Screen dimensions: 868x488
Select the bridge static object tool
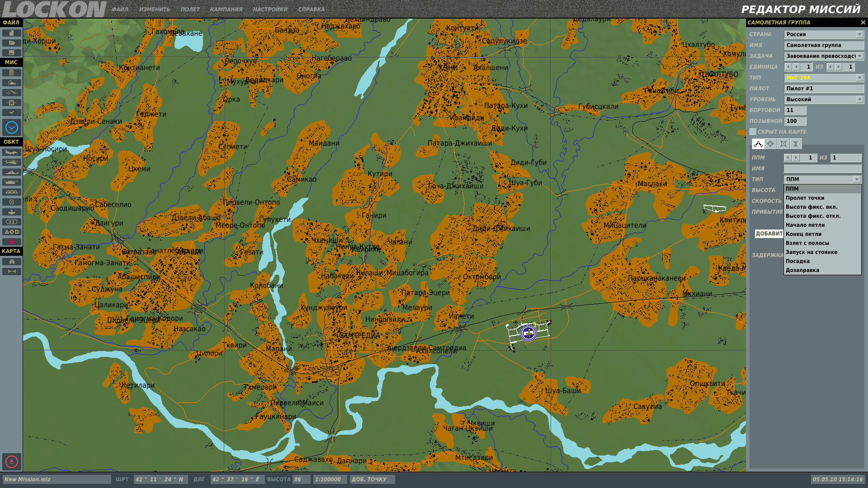(x=12, y=192)
